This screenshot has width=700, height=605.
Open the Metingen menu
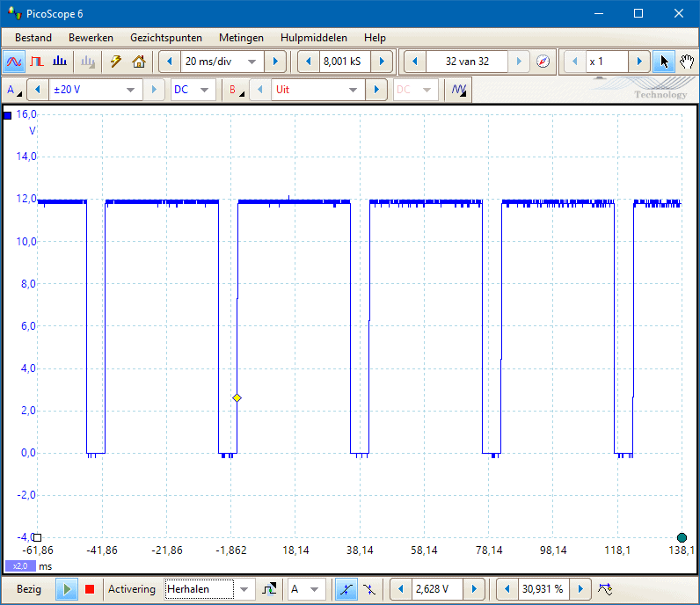(241, 38)
